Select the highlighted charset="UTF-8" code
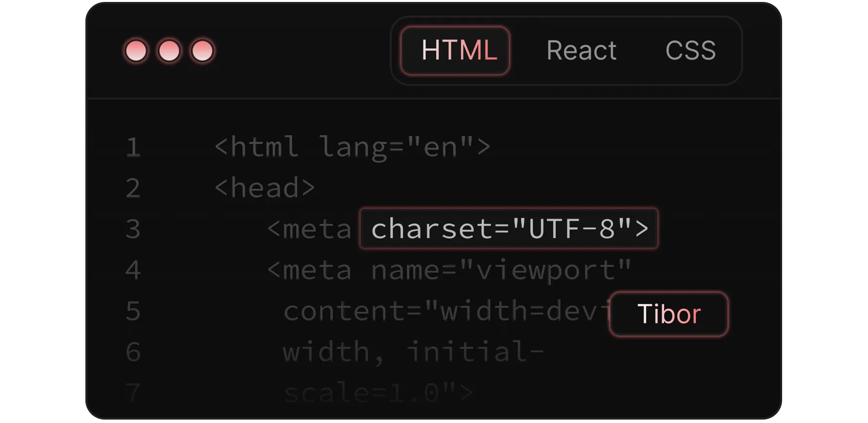Screen dimensions: 868x423 click(509, 229)
